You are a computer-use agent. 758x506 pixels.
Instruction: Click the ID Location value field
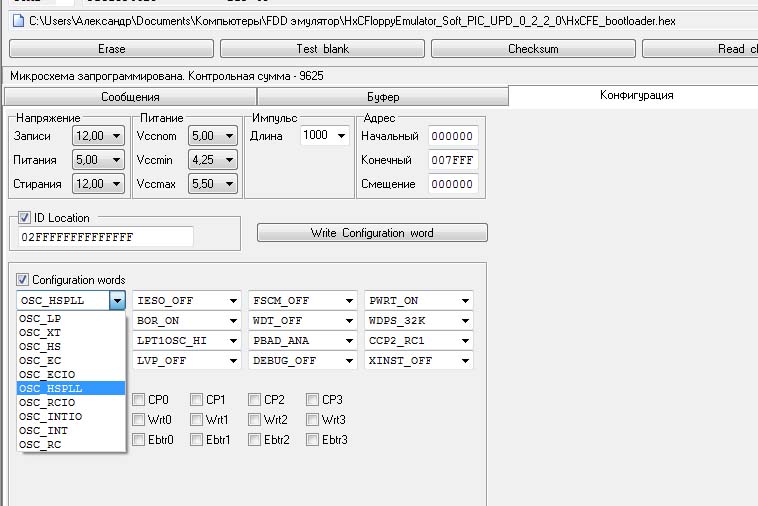[105, 237]
